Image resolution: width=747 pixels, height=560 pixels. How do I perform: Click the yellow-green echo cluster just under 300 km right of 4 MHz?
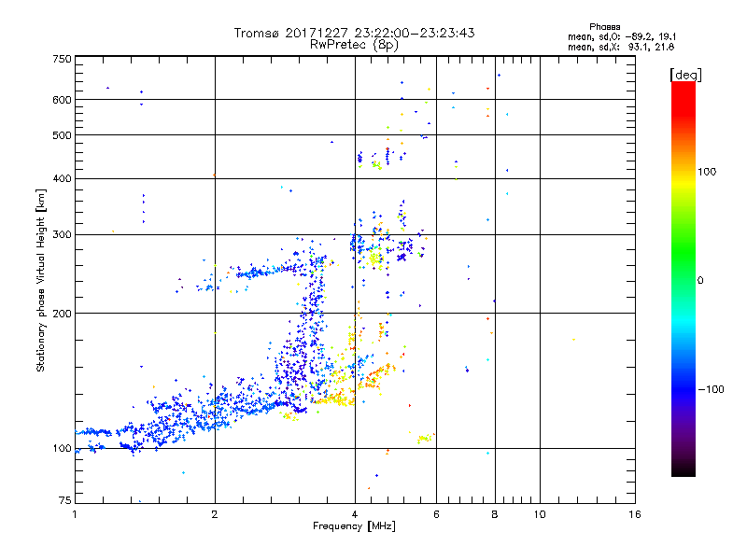375,259
